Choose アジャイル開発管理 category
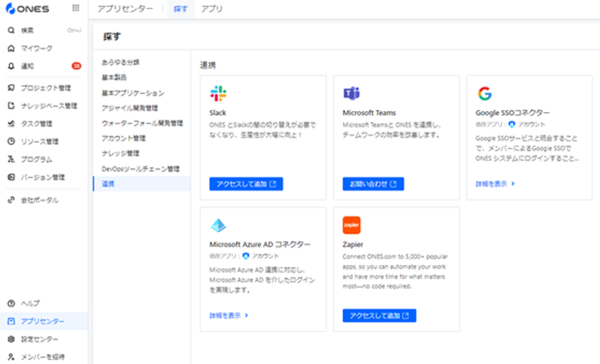Screen dimensions: 600x364 coord(130,108)
